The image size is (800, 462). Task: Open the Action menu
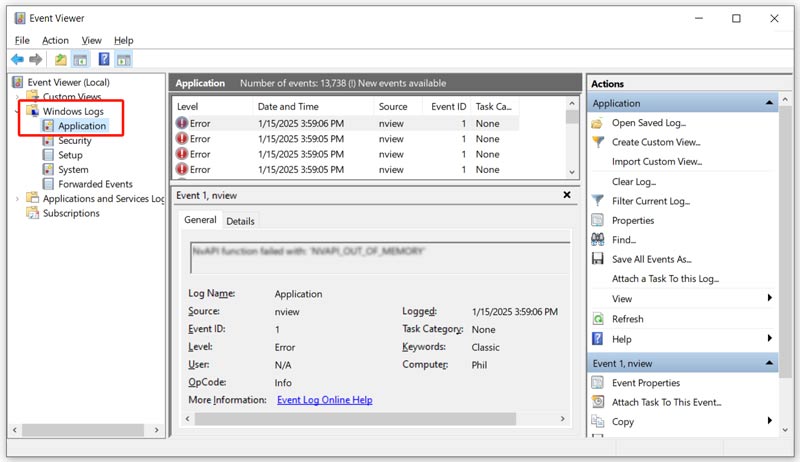[55, 40]
